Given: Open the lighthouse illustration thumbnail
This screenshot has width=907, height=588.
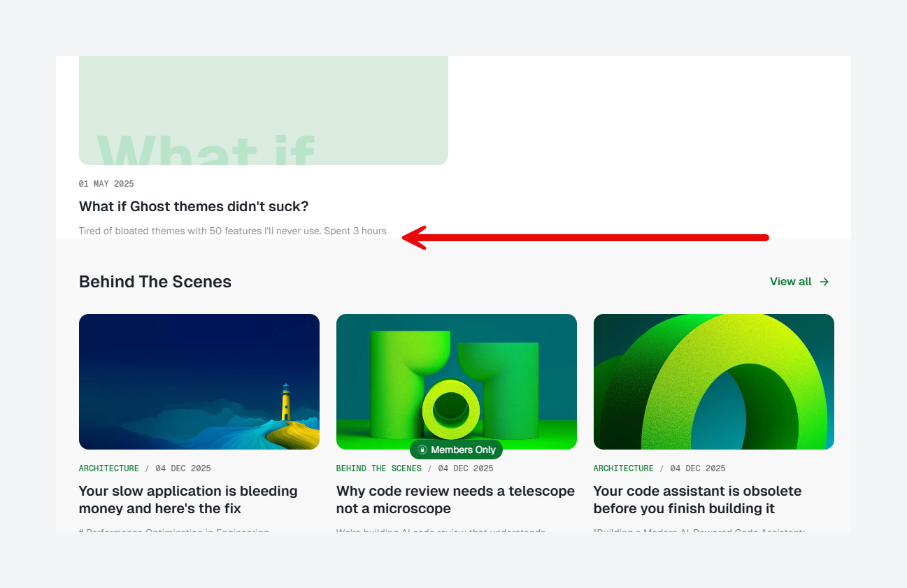Looking at the screenshot, I should tap(199, 382).
